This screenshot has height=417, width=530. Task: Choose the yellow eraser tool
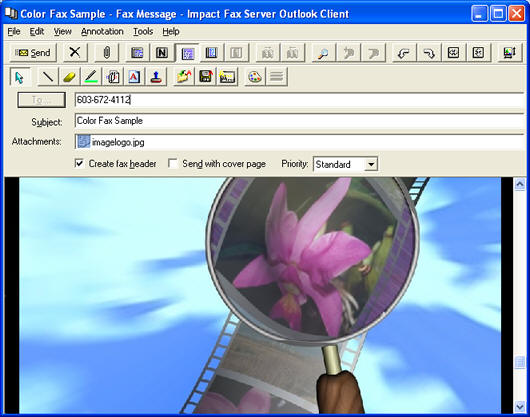(x=69, y=77)
